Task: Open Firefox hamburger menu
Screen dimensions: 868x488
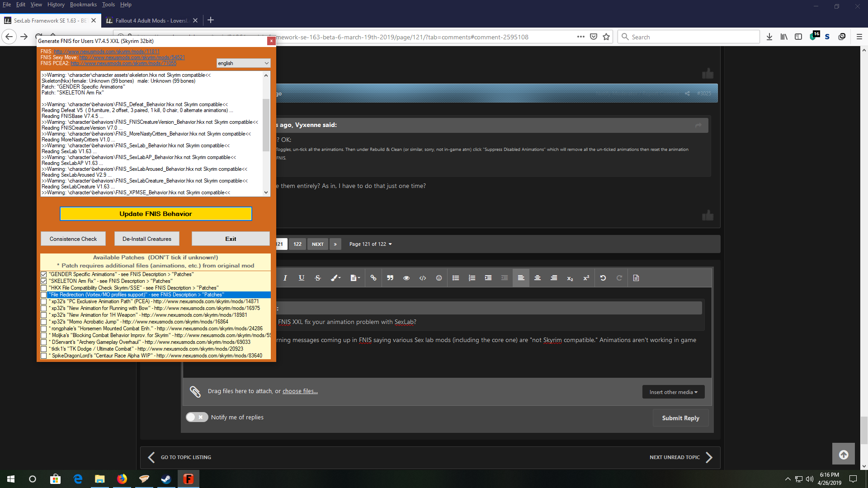Action: pos(859,37)
